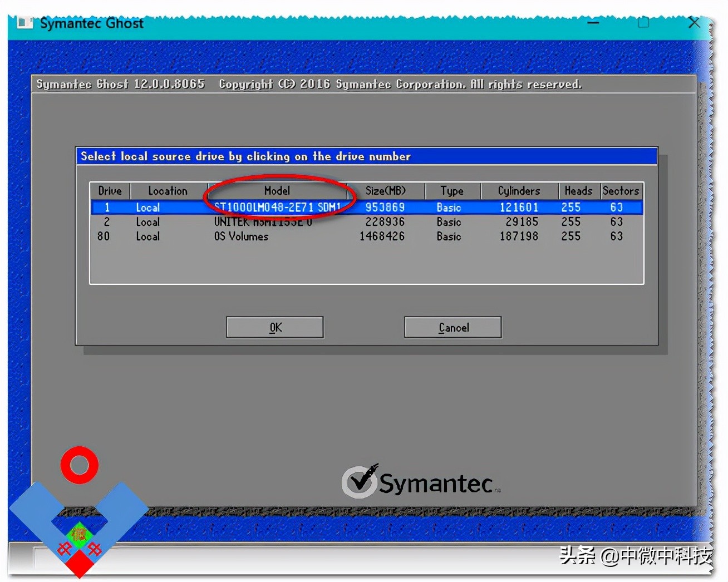Click the Size(MB) column header

386,191
